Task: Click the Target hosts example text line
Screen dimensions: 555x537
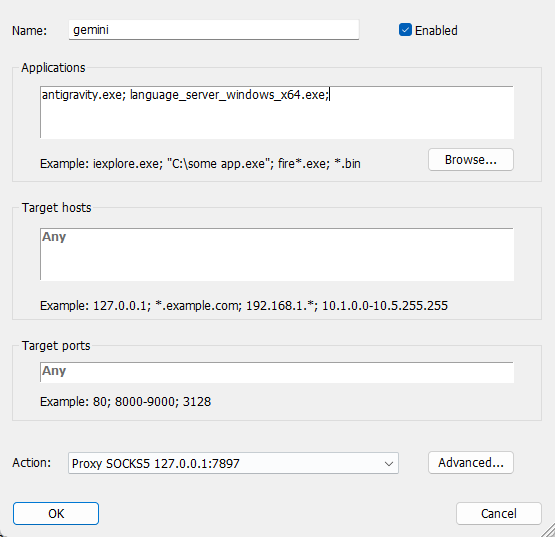Action: [x=244, y=305]
